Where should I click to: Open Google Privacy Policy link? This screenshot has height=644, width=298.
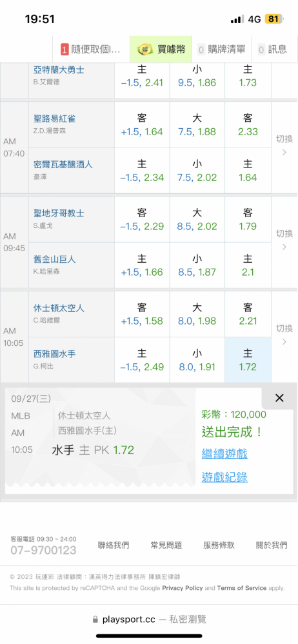tap(183, 588)
